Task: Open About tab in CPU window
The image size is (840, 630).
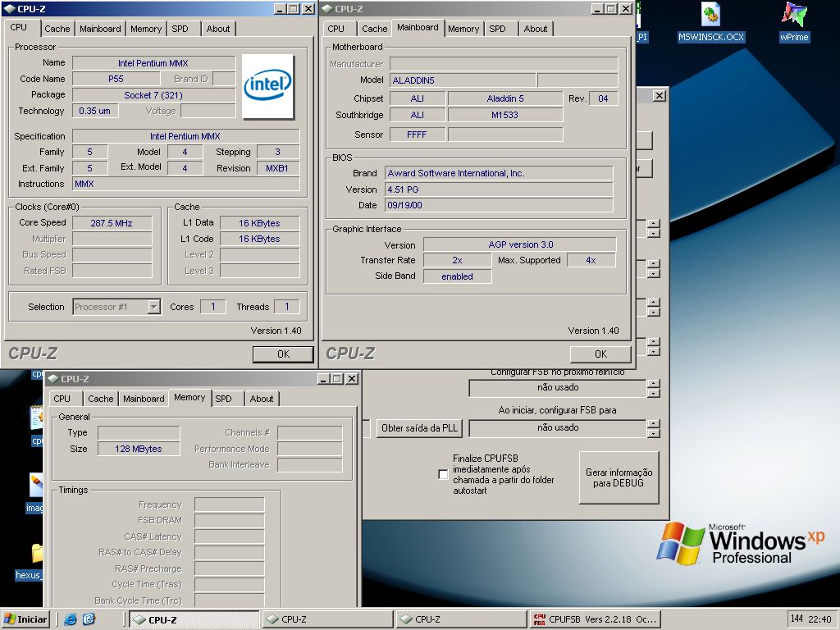Action: point(218,29)
